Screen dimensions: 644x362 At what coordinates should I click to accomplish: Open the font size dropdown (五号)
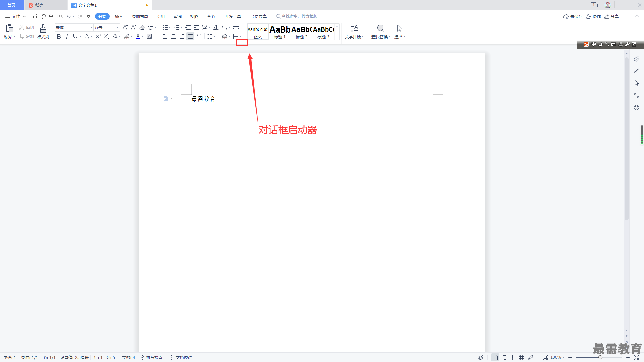[118, 27]
